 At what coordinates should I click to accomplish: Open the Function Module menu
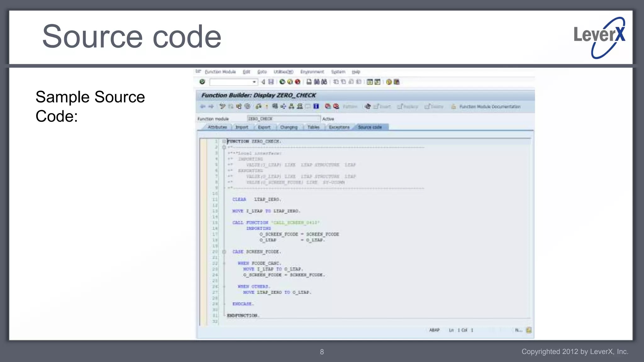tap(220, 72)
